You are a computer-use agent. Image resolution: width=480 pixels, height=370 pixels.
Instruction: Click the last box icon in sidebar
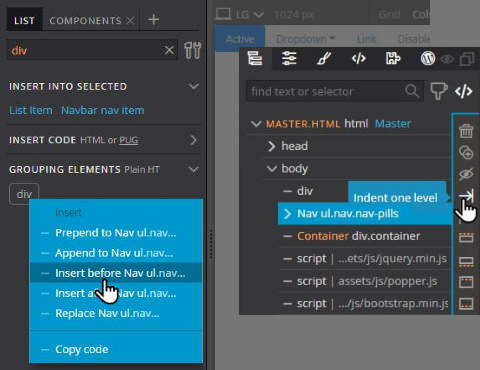466,304
